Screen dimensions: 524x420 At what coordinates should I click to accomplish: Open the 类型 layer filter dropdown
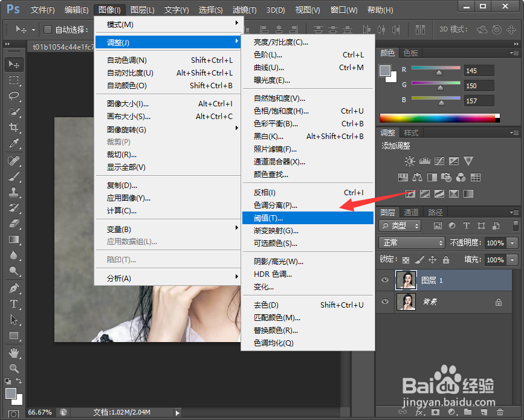tap(399, 225)
